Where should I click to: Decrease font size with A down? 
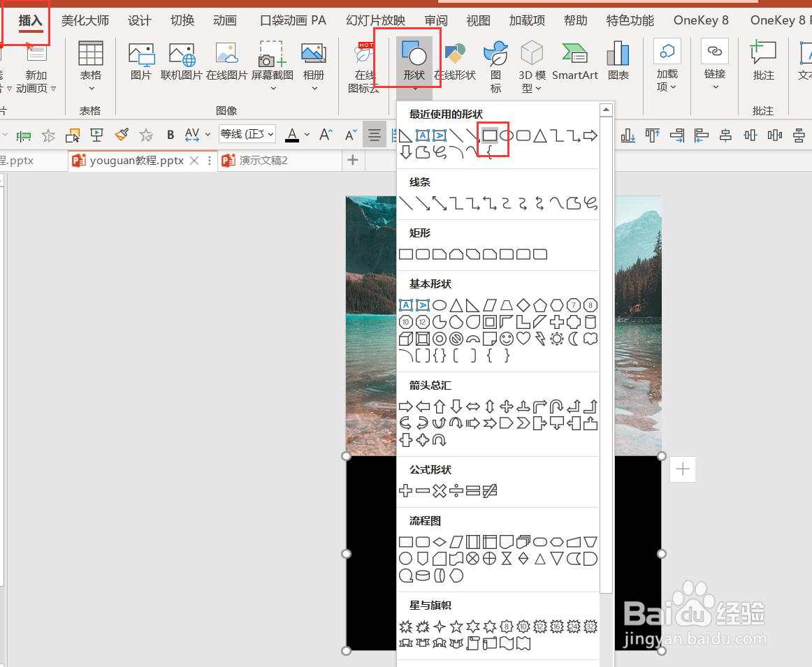point(351,135)
